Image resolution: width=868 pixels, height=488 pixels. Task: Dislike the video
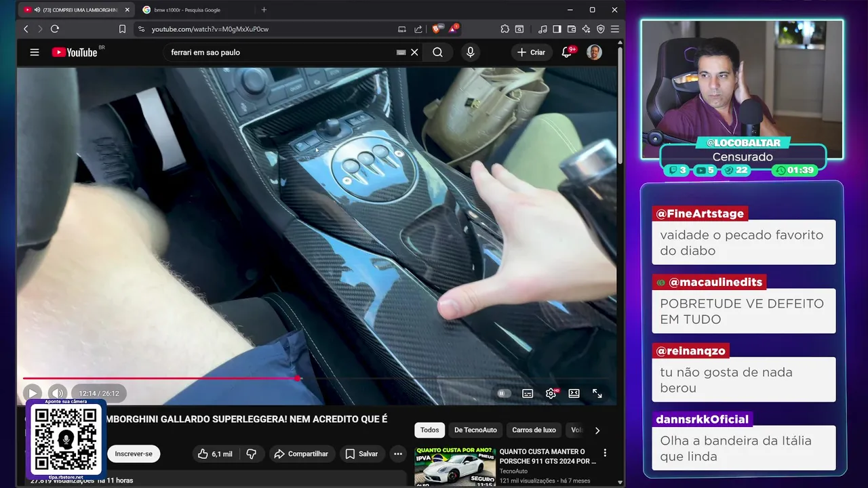(x=251, y=454)
